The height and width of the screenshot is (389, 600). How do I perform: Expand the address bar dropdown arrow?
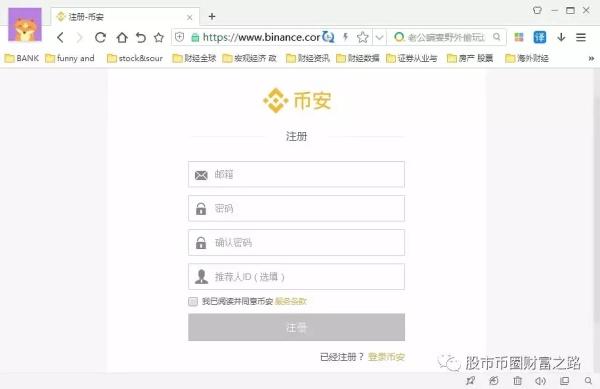[x=379, y=37]
